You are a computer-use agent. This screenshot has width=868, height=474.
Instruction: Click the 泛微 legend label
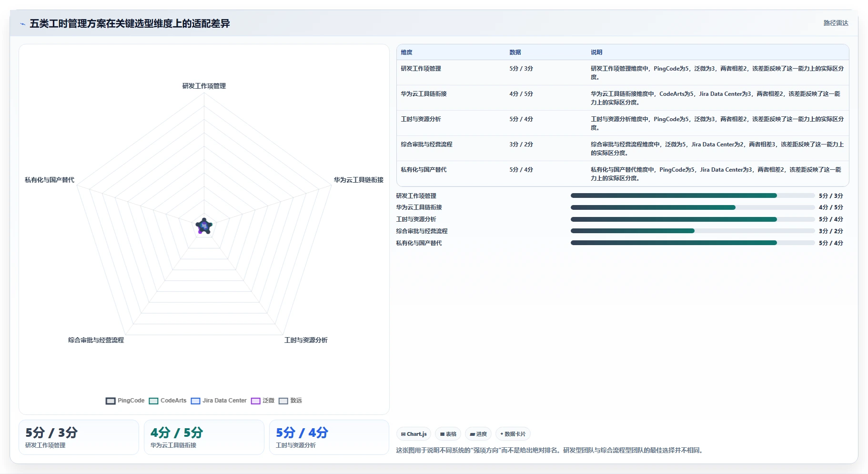tap(268, 401)
